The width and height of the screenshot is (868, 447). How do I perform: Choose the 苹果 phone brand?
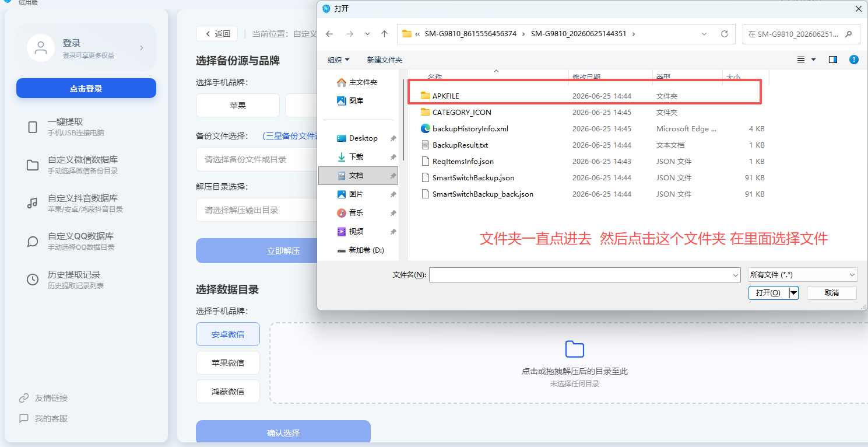tap(238, 106)
